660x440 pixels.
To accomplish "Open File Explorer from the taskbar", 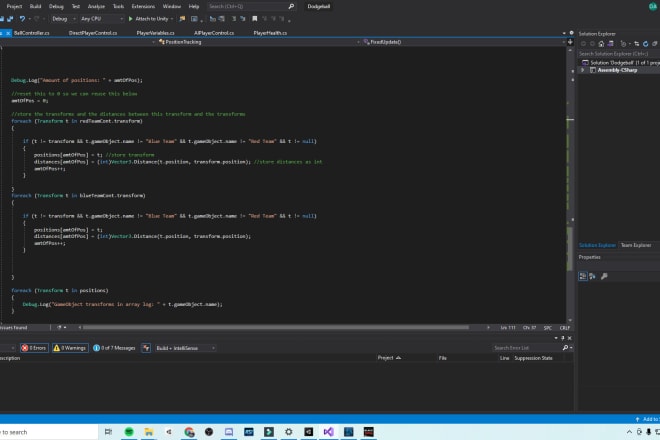I will [x=149, y=432].
